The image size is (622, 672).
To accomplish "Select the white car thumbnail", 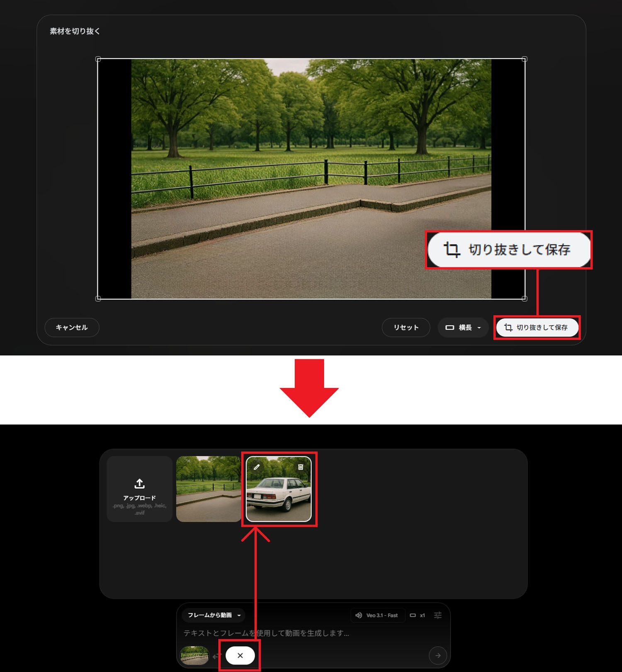I will point(279,489).
